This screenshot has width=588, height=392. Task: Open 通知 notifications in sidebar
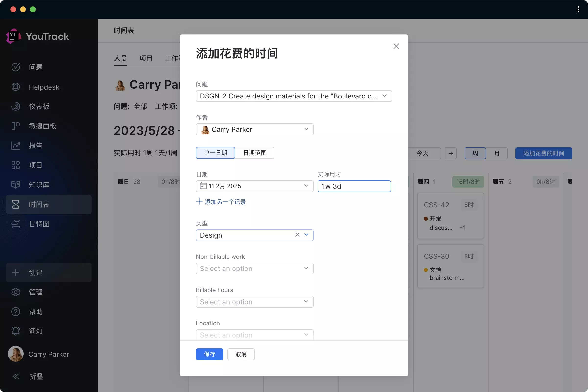[36, 331]
